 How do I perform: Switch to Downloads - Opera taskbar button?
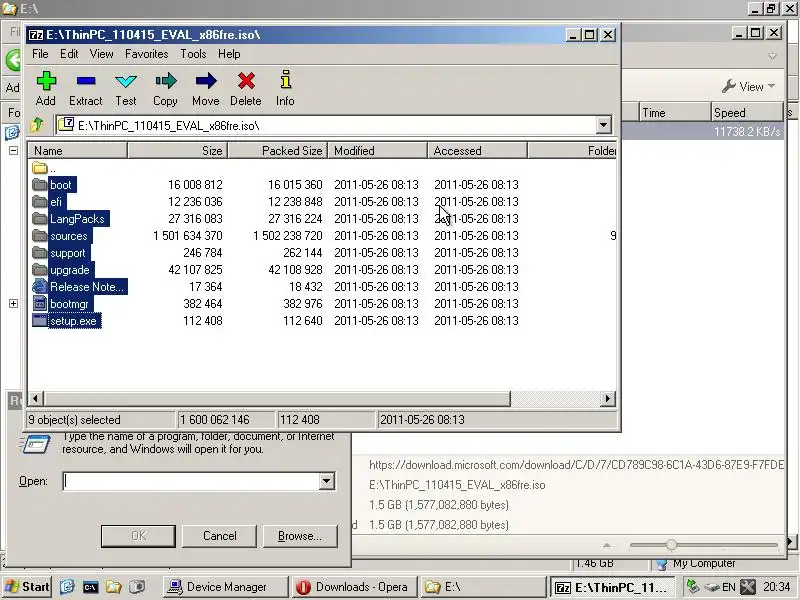click(355, 587)
